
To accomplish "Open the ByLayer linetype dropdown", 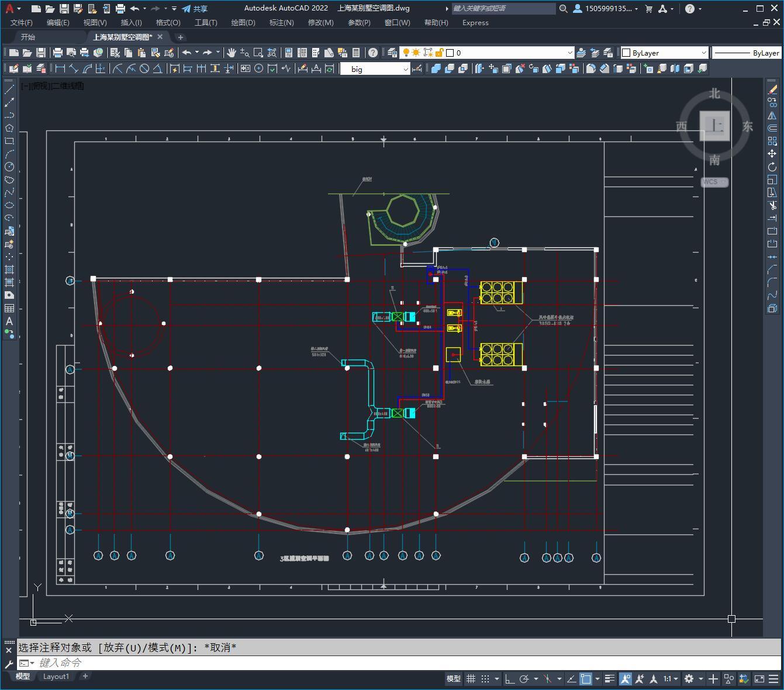I will tap(747, 53).
